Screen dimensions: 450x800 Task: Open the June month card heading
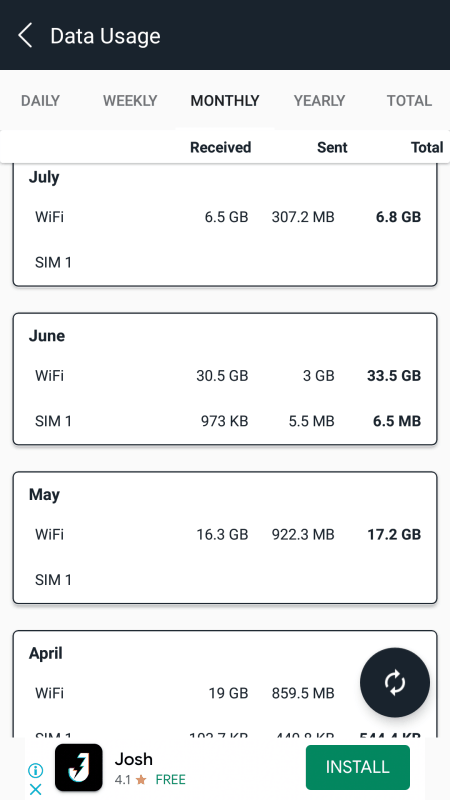tap(47, 336)
